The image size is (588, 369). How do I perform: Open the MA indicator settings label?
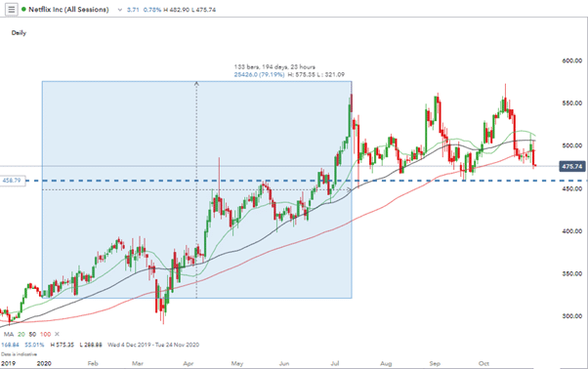coord(8,334)
